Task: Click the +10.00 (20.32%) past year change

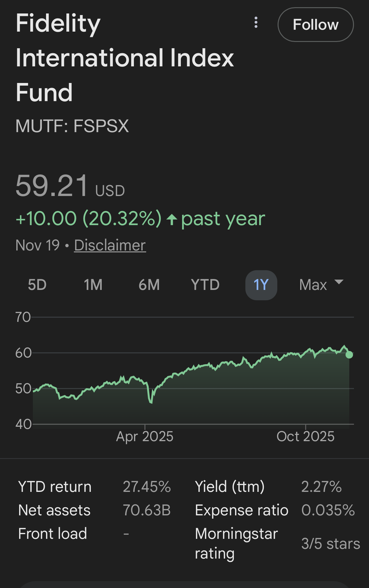Action: pyautogui.click(x=88, y=219)
